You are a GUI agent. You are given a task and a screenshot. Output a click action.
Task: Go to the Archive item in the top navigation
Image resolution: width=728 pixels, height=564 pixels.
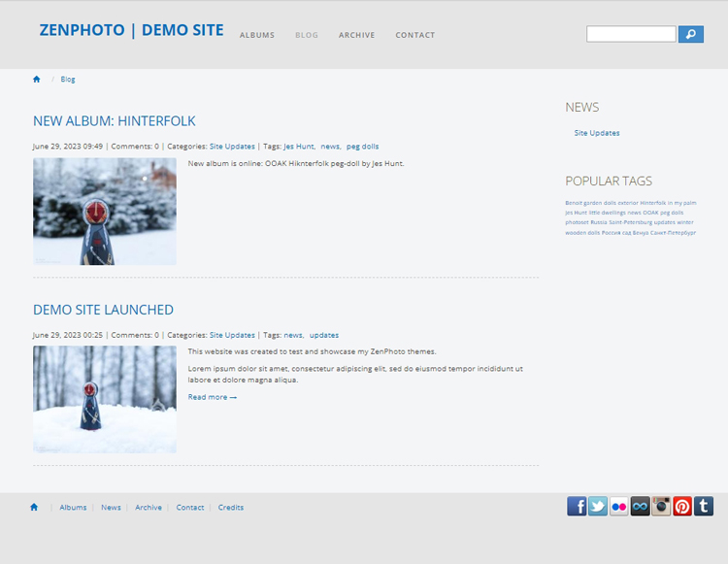[x=356, y=35]
